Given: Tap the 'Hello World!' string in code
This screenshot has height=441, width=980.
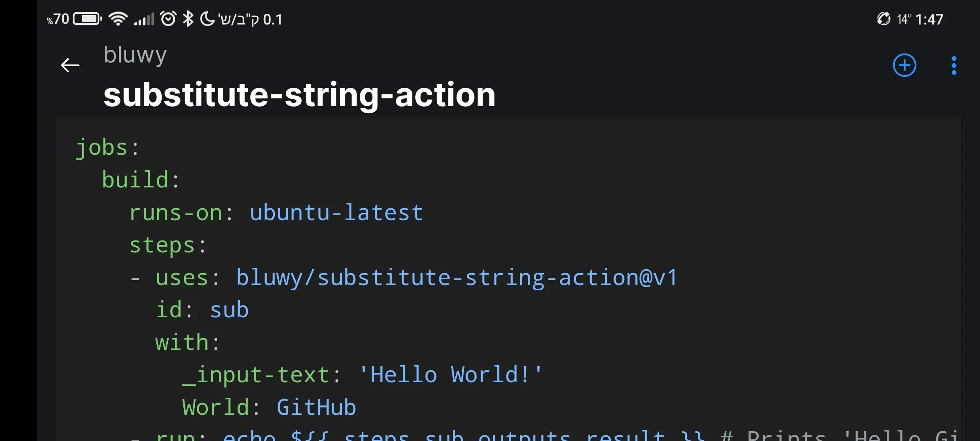Looking at the screenshot, I should coord(450,374).
